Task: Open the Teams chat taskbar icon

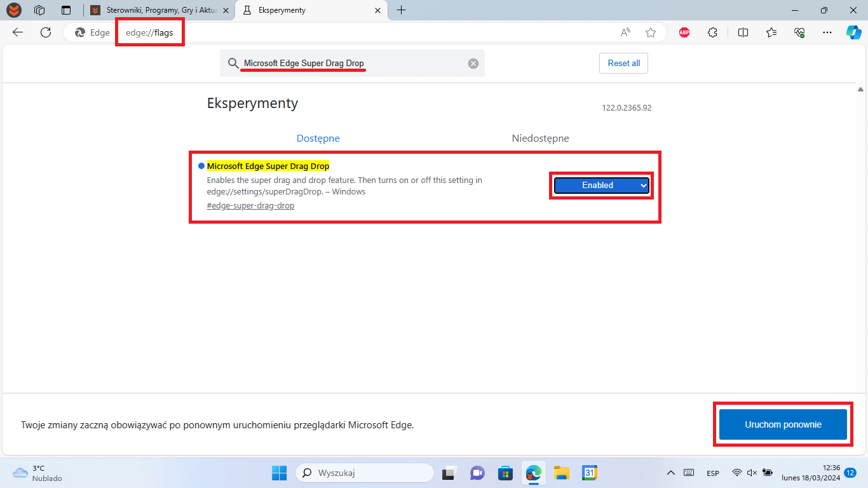Action: click(x=477, y=473)
